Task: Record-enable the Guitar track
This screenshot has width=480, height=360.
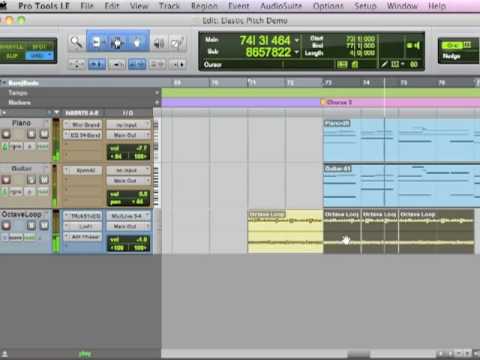Action: point(6,180)
